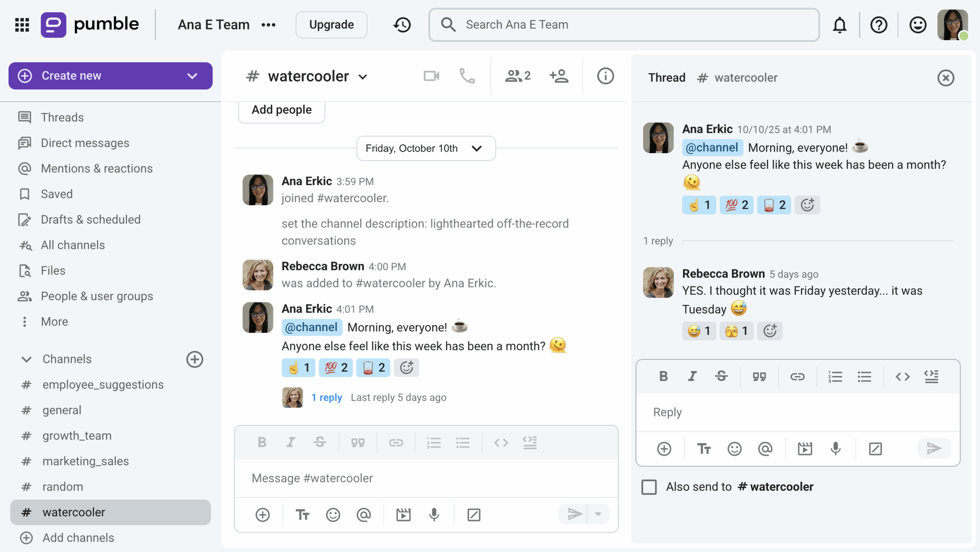Open the 1 reply thread link
This screenshot has width=980, height=552.
[x=326, y=397]
